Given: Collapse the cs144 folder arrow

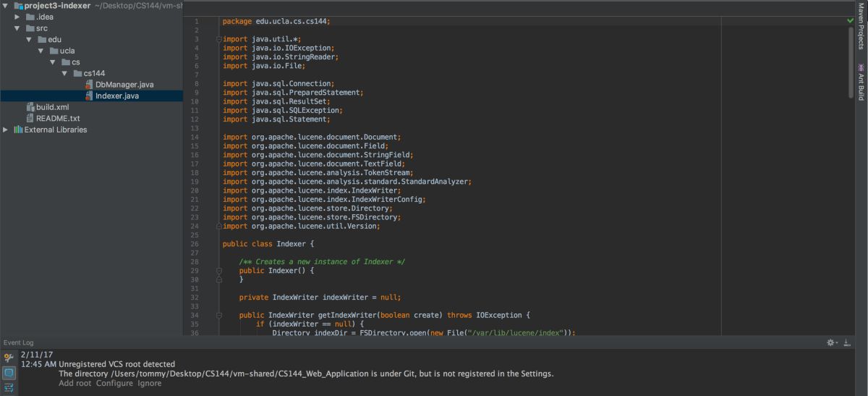Looking at the screenshot, I should [64, 73].
